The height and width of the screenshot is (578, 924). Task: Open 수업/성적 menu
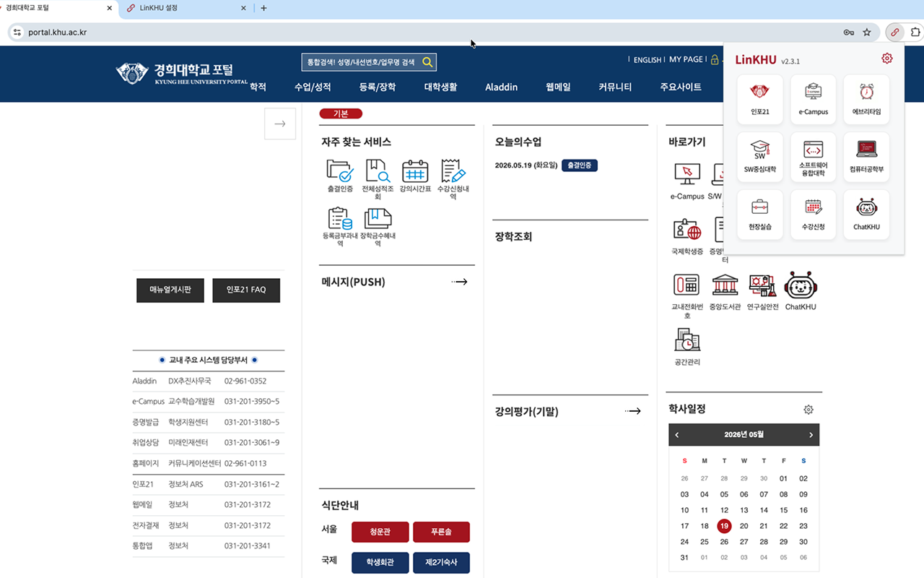313,87
